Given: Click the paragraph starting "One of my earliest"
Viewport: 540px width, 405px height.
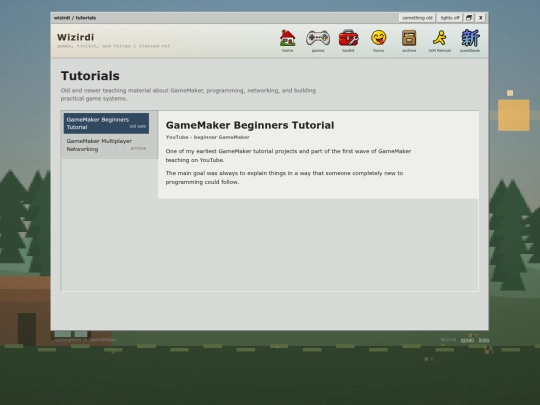Looking at the screenshot, I should (x=288, y=156).
